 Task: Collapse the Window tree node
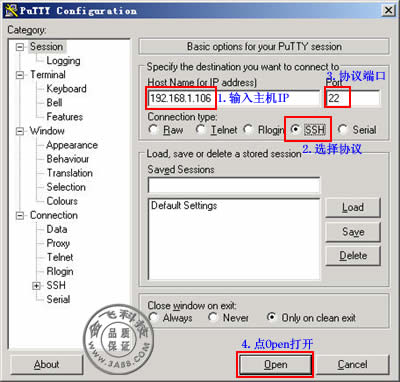(20, 131)
